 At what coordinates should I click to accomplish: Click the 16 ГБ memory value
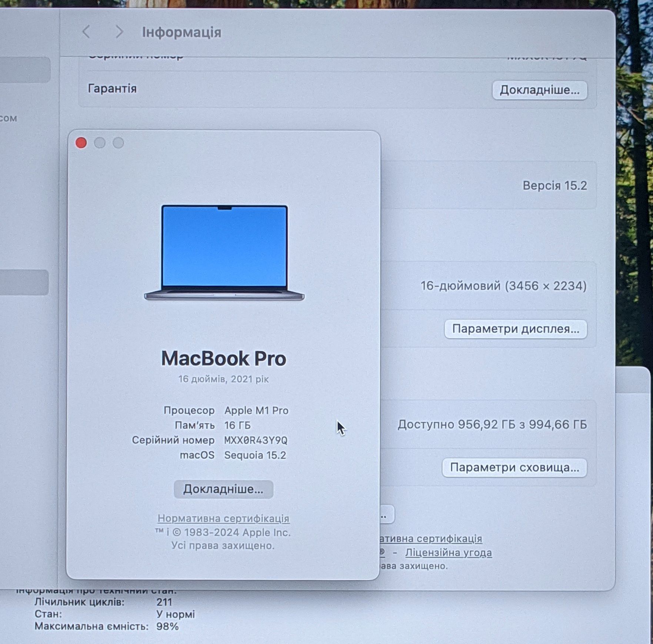click(237, 425)
